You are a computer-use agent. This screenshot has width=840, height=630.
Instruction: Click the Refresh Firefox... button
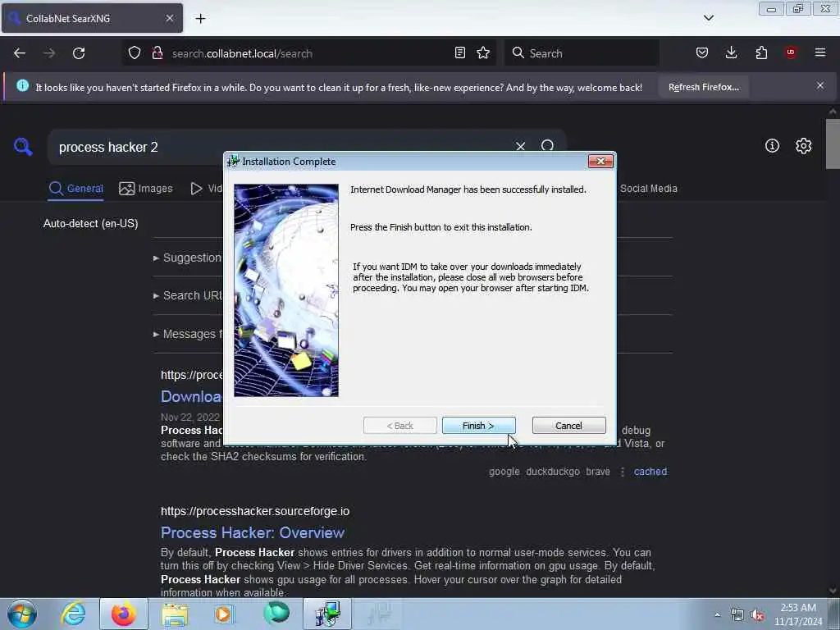tap(703, 87)
